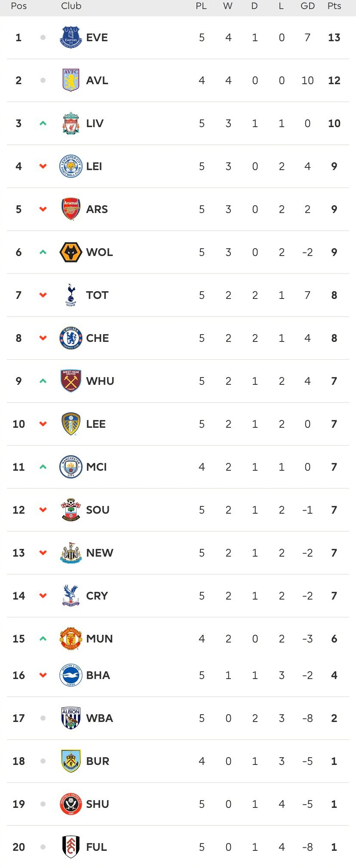The width and height of the screenshot is (356, 868).
Task: Click Newcastle's 7 points value
Action: [x=334, y=553]
